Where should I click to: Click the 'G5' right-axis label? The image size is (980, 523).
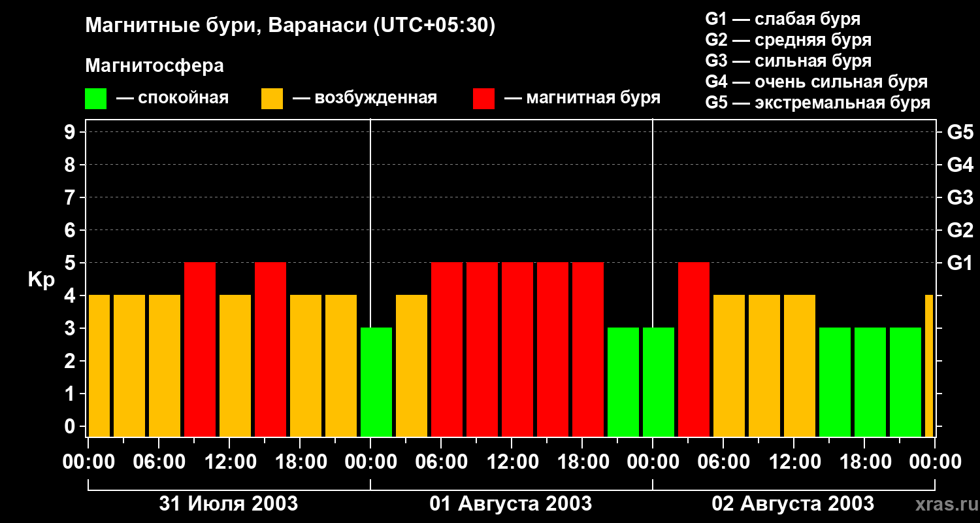(960, 132)
